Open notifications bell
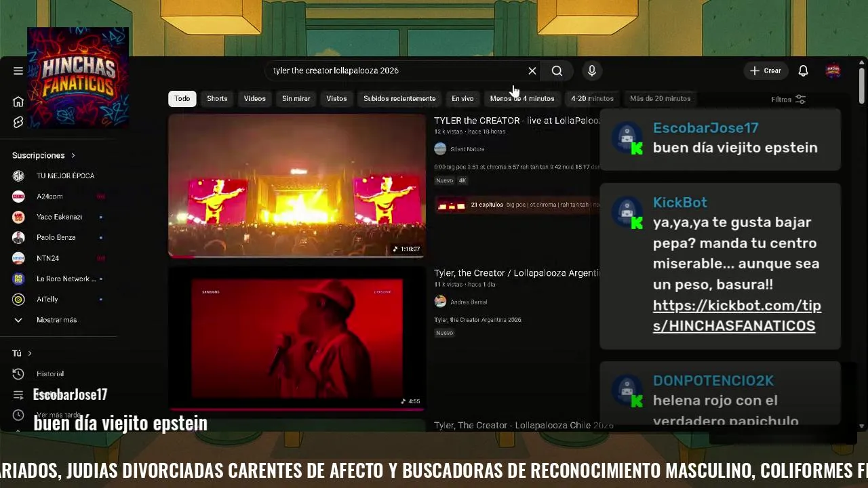This screenshot has height=488, width=868. pyautogui.click(x=803, y=70)
